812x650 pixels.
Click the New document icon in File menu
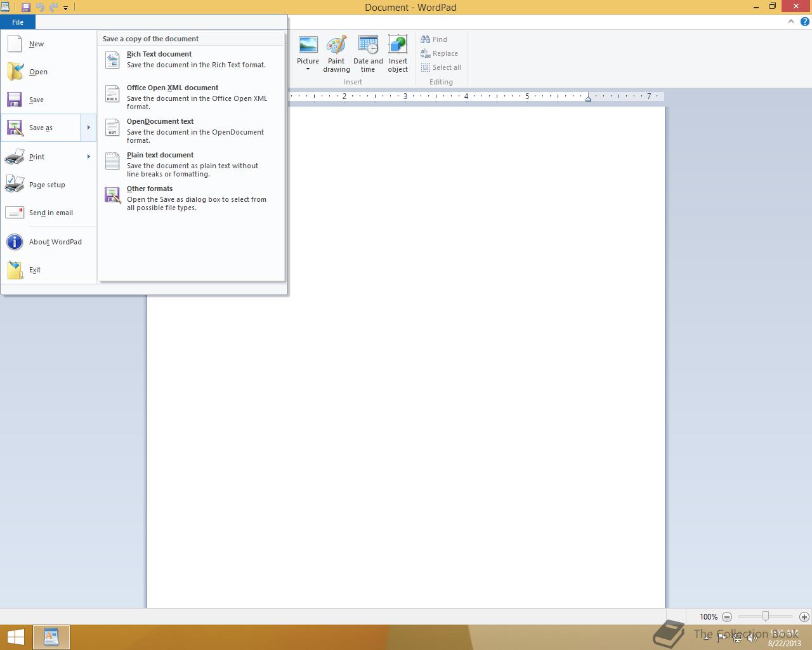(x=15, y=44)
